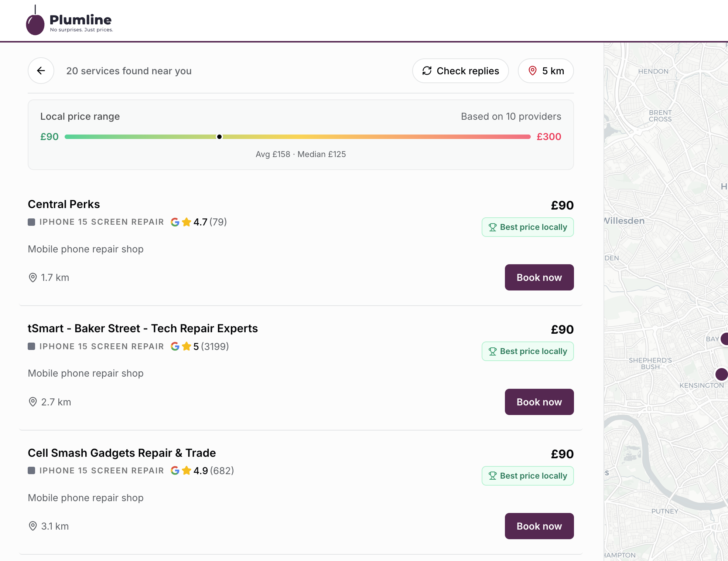728x561 pixels.
Task: Click the red location pin beside 5 km
Action: pos(532,71)
